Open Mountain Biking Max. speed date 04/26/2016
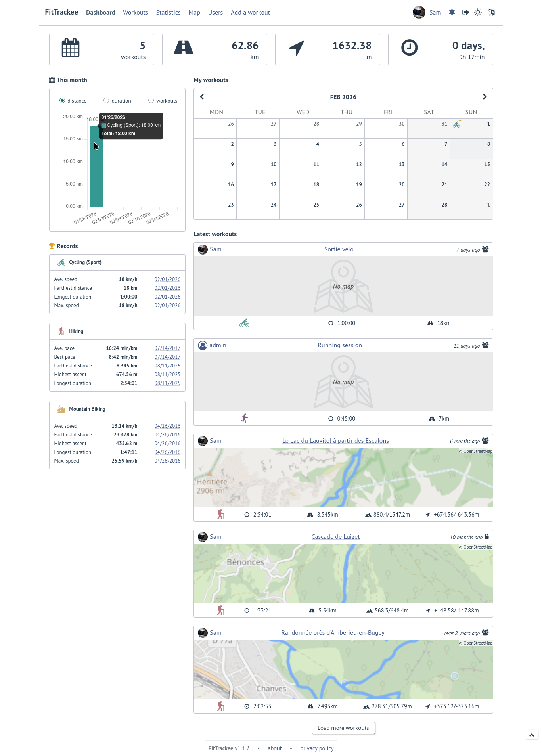 [167, 461]
